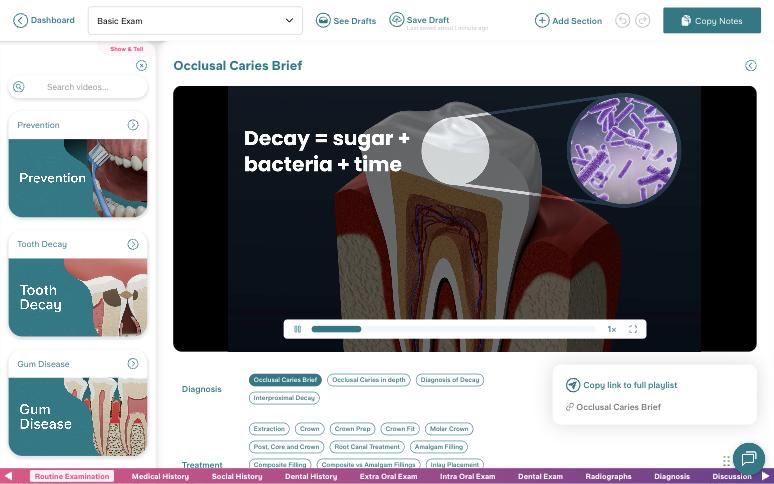
Task: Click the drag handle dots icon
Action: (x=726, y=461)
